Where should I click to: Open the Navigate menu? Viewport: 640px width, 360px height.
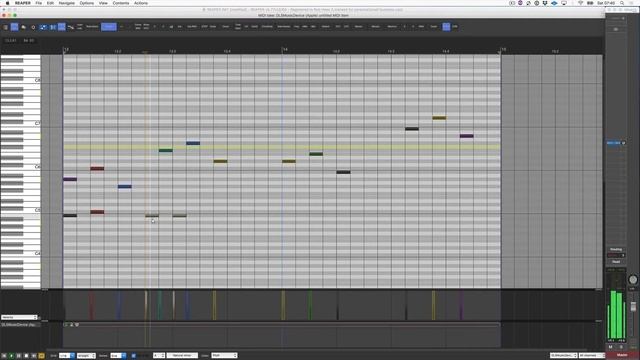click(67, 3)
